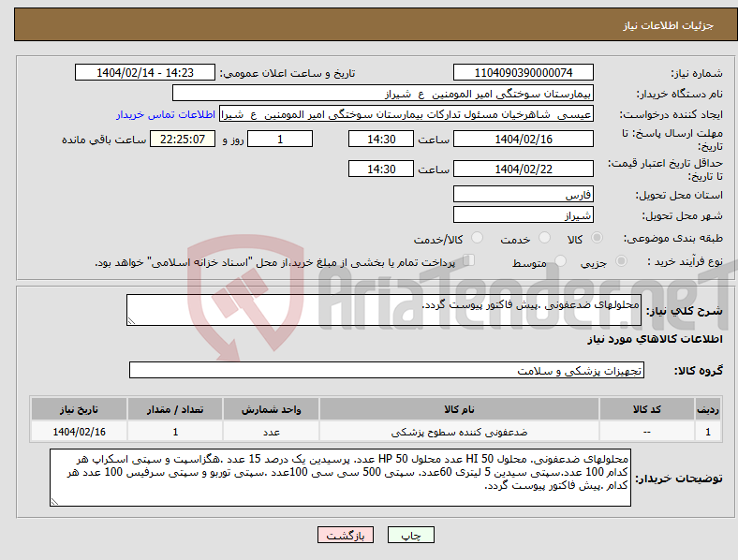The image size is (738, 560).
Task: Click the واحد شمارش column header
Action: 271,409
